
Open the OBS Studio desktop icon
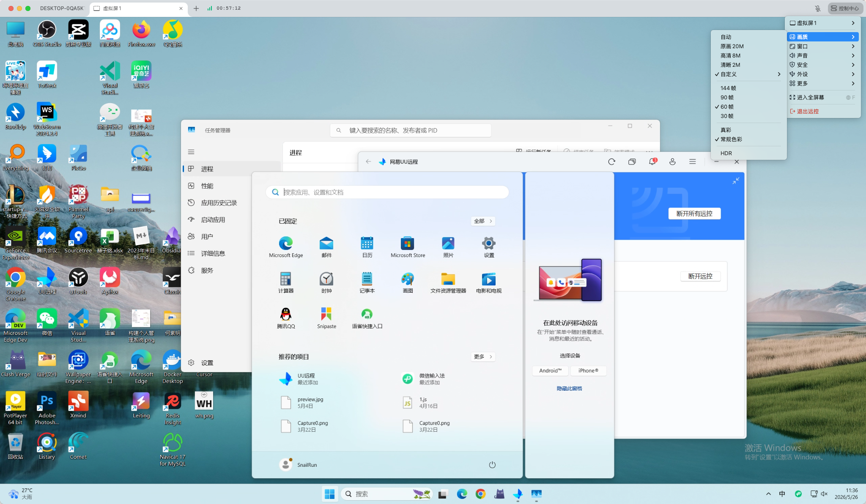[47, 33]
